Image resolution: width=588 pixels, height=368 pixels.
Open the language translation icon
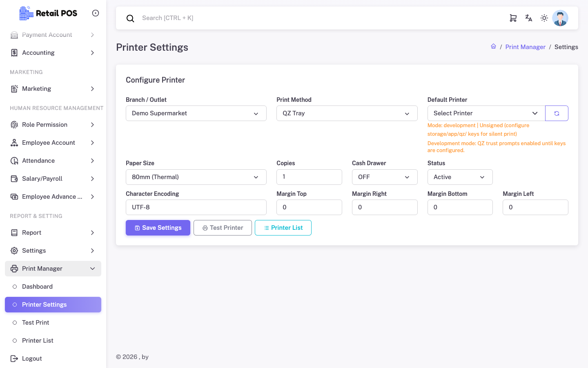[x=529, y=18]
